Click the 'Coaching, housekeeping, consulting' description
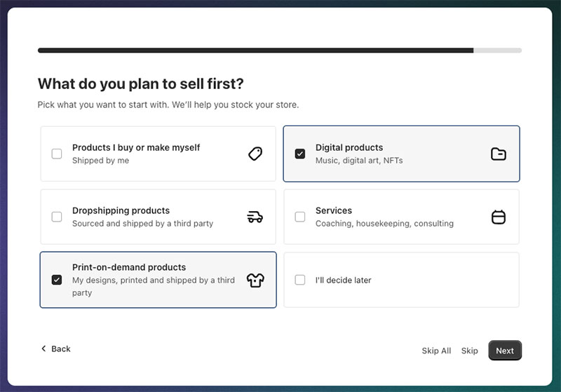The height and width of the screenshot is (392, 561). coord(384,224)
